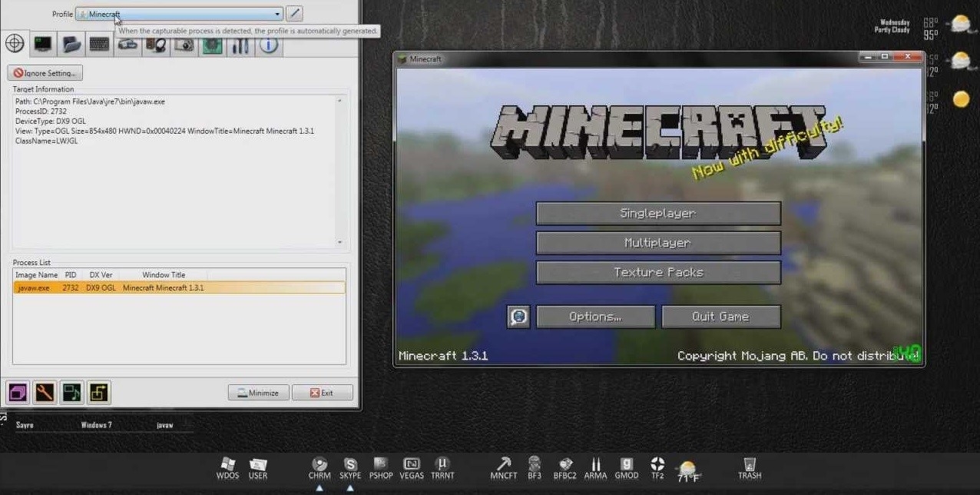Click the WDOS dock icon

tap(228, 468)
